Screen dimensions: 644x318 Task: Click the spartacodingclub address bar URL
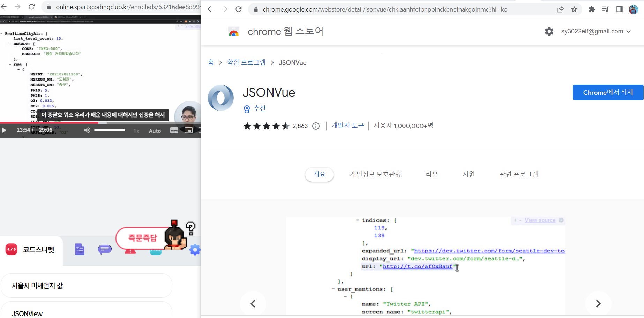pos(128,7)
